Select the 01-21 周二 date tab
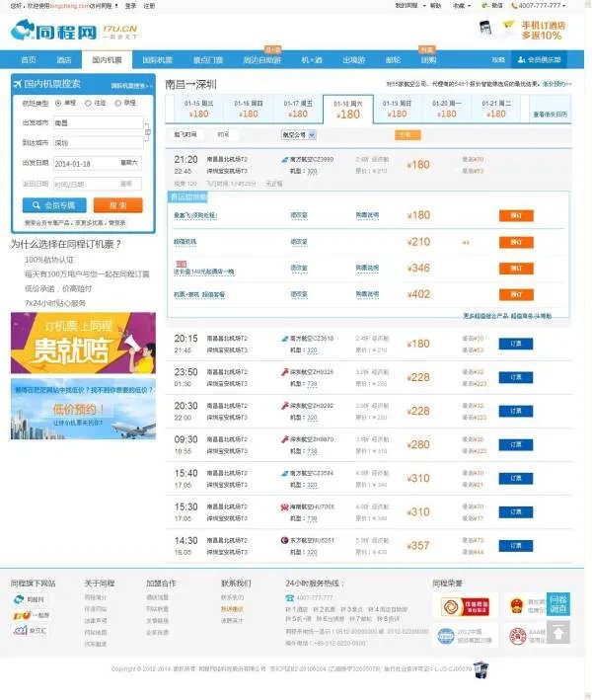592x700 pixels. click(496, 109)
